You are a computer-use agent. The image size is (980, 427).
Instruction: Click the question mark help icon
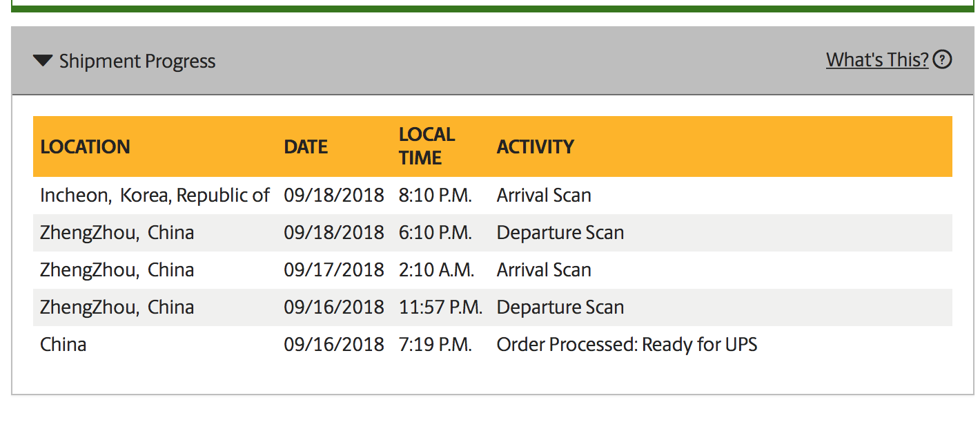(x=942, y=60)
